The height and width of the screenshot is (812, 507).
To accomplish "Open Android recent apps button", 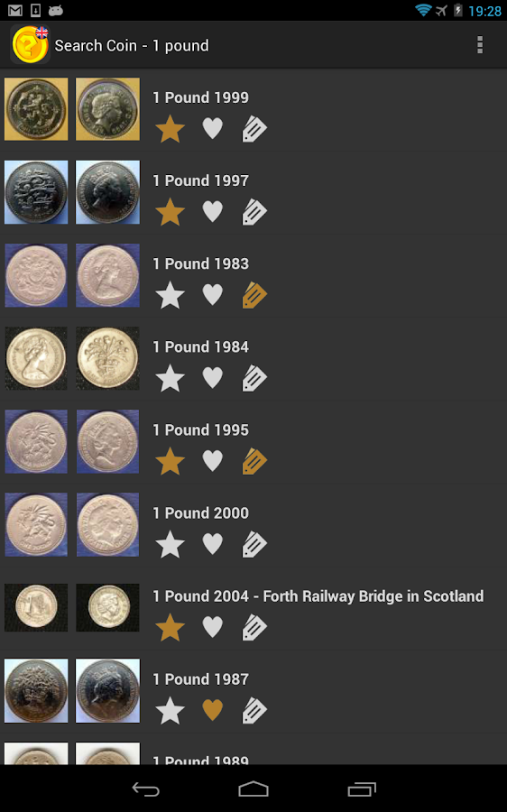I will pos(362,789).
